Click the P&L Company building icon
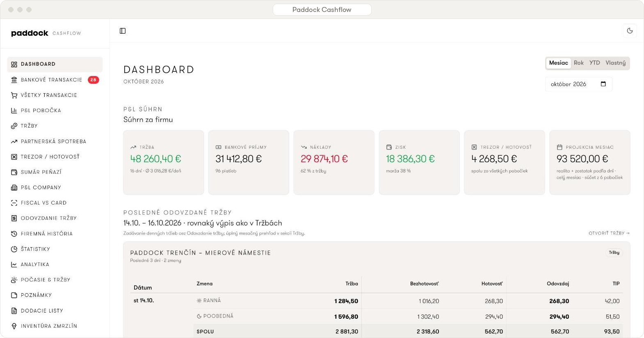 [14, 188]
